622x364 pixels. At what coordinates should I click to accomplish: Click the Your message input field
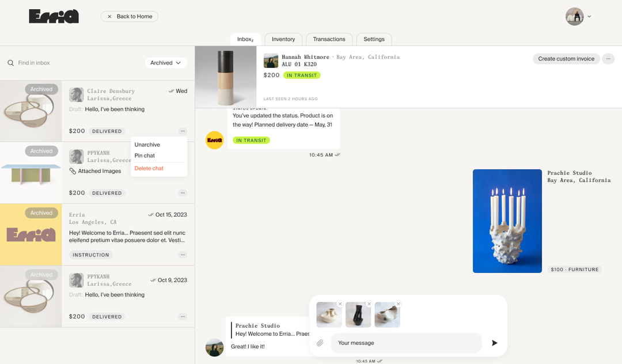[407, 343]
